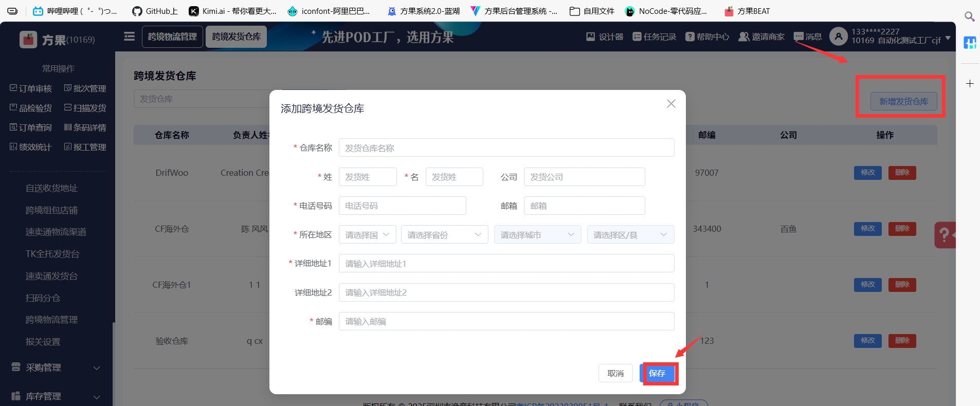The width and height of the screenshot is (980, 406).
Task: Open the 方果系统2.0-蓝湖 bookmark
Action: [424, 11]
